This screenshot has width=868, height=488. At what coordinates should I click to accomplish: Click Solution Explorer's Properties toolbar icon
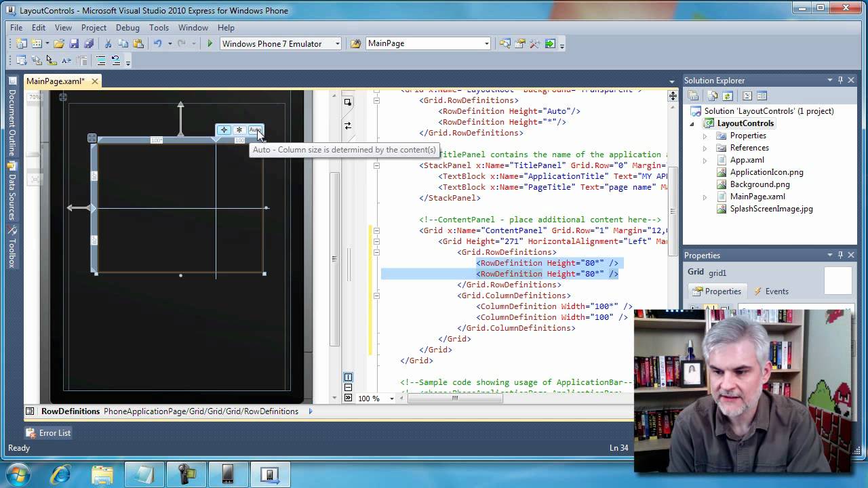click(694, 96)
